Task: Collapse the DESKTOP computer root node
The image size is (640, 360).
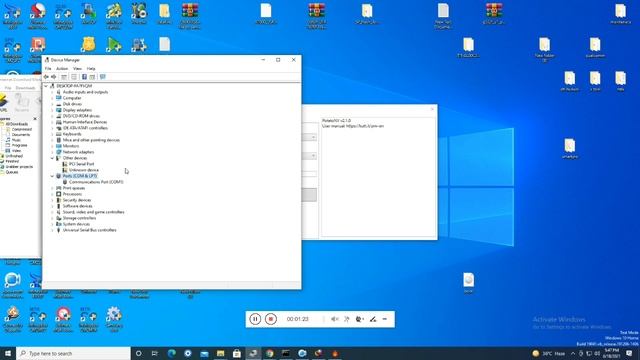Action: 46,86
